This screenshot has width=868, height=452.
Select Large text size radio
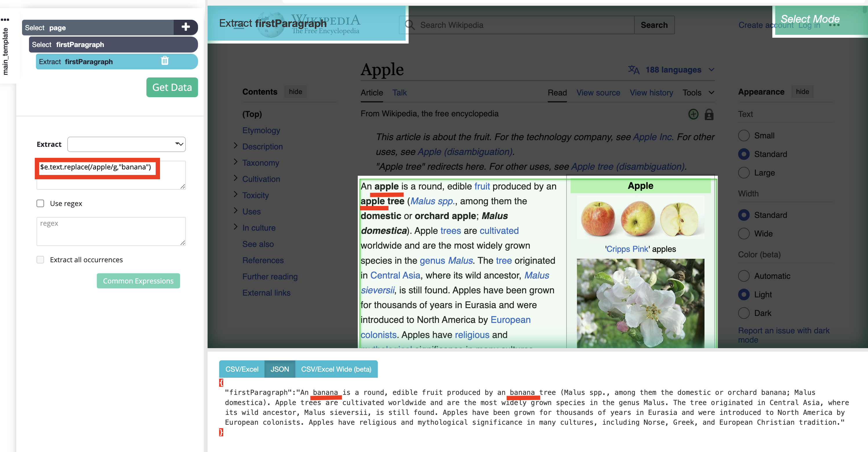pos(744,172)
